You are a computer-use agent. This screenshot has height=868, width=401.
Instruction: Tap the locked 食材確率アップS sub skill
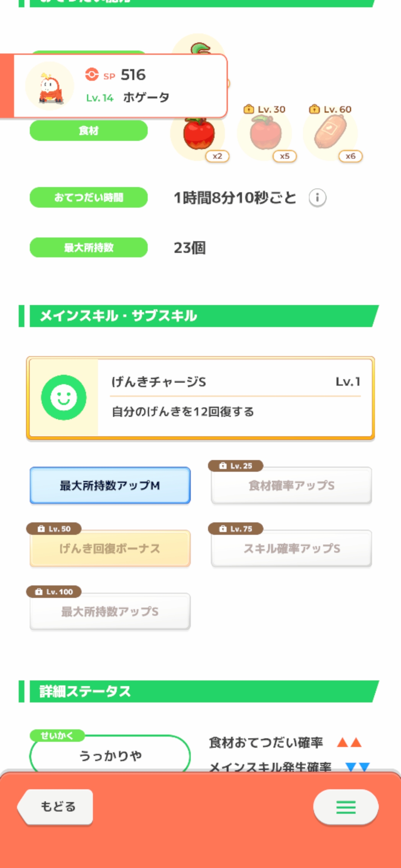pos(291,485)
